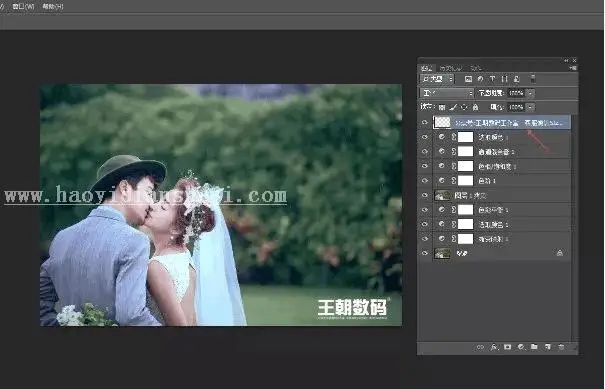The width and height of the screenshot is (605, 389).
Task: Open the fx layer styles icon
Action: pos(494,347)
